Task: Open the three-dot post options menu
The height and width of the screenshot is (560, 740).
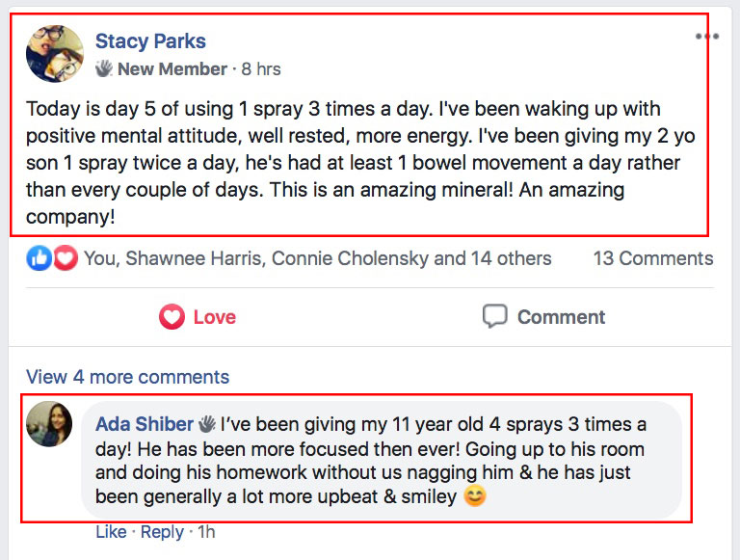Action: click(x=706, y=37)
